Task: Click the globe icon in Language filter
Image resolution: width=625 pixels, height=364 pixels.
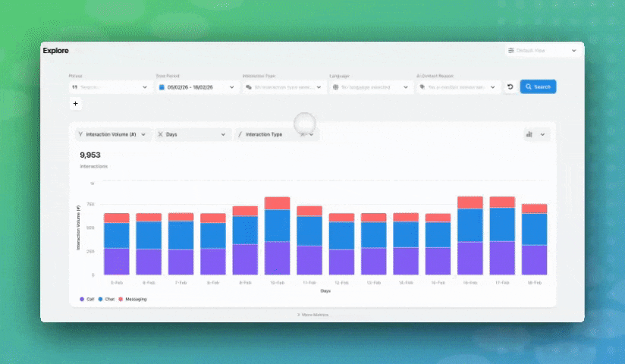Action: 335,87
